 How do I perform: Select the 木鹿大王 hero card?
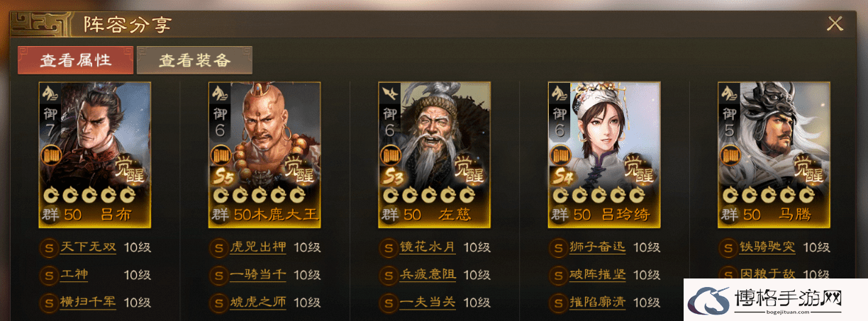[x=265, y=154]
